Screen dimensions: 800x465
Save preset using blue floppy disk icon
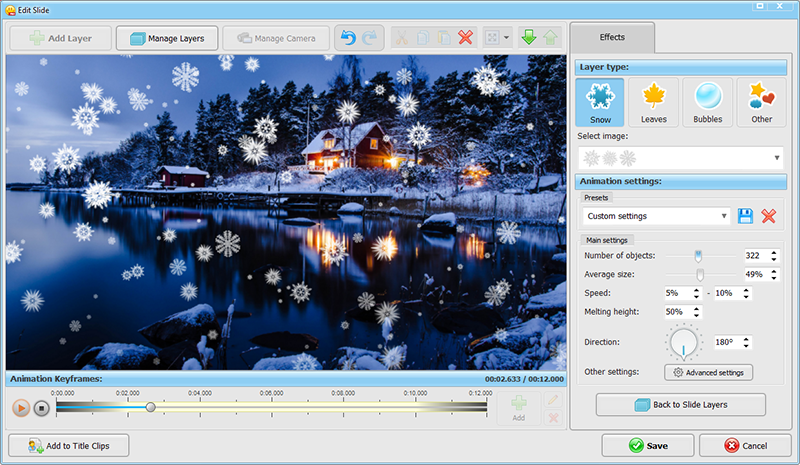(x=745, y=216)
